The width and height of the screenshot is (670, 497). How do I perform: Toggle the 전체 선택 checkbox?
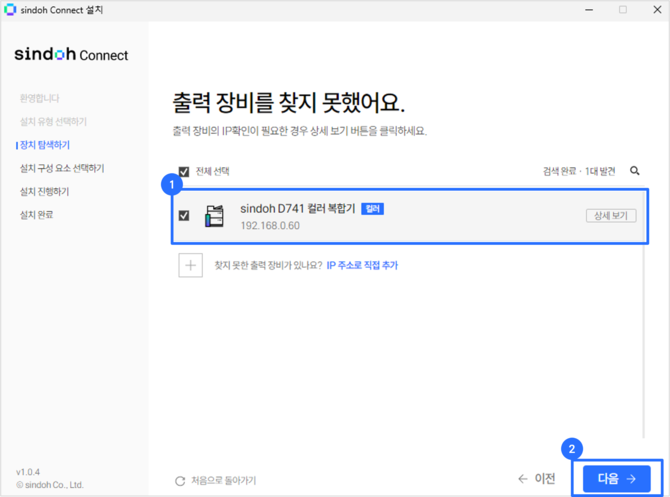184,171
